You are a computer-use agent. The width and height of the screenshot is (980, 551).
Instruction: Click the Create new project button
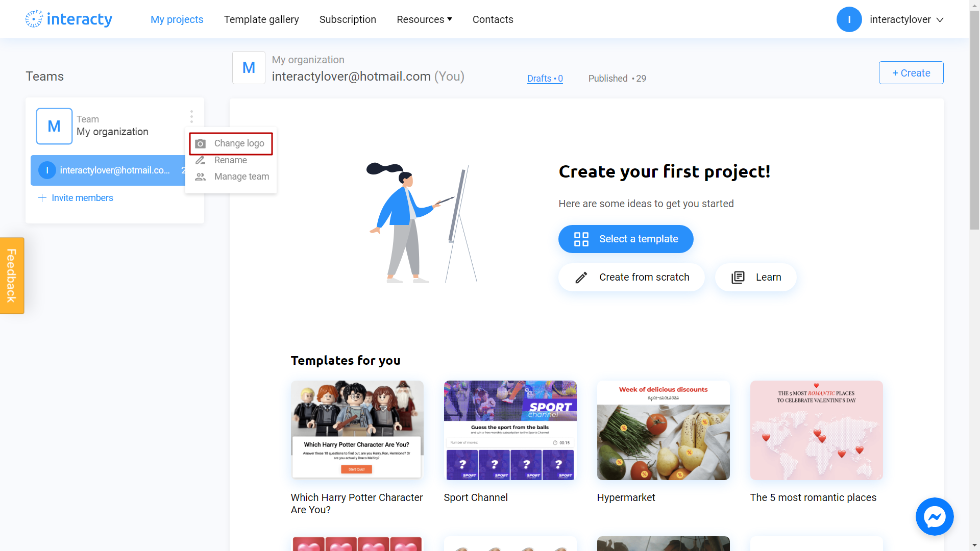(911, 72)
